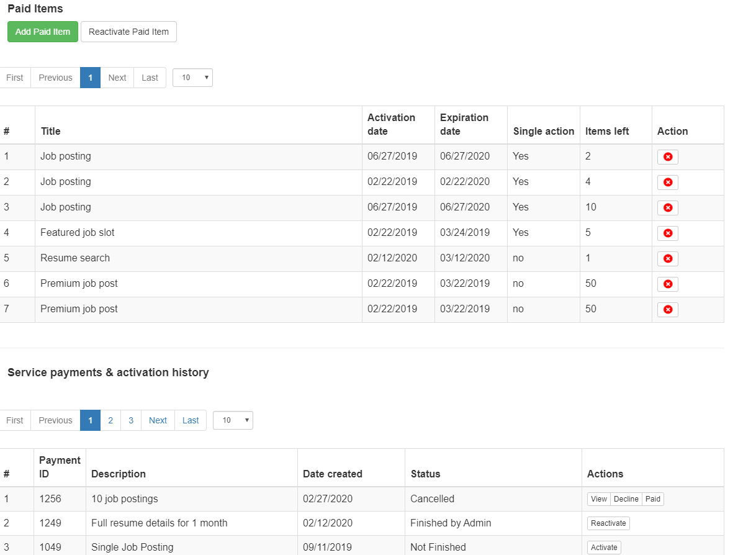The height and width of the screenshot is (555, 756).
Task: Remove the Featured job slot item
Action: [x=668, y=233]
